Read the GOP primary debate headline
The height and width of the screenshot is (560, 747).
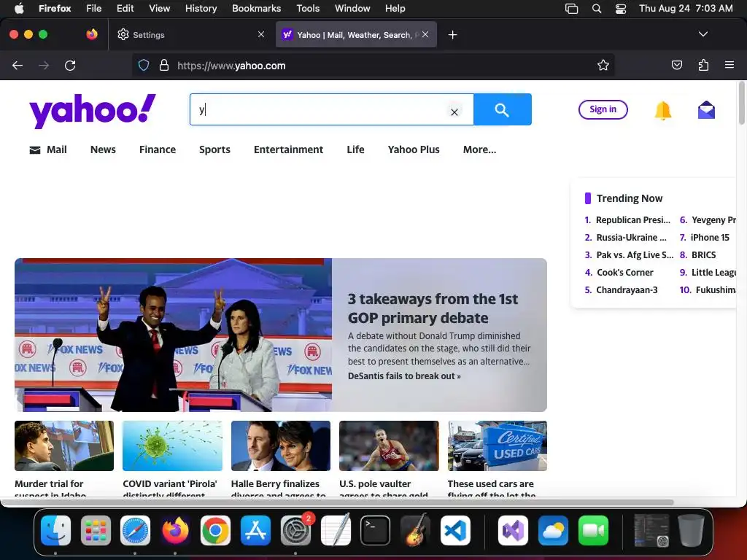click(x=433, y=308)
